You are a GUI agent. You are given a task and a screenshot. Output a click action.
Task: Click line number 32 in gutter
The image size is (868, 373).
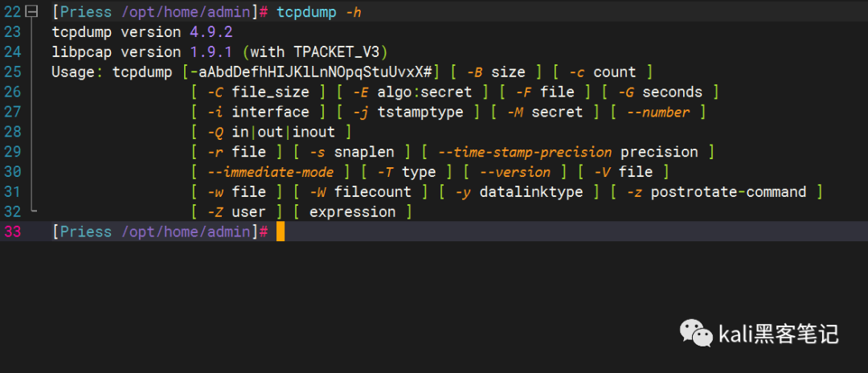[11, 211]
